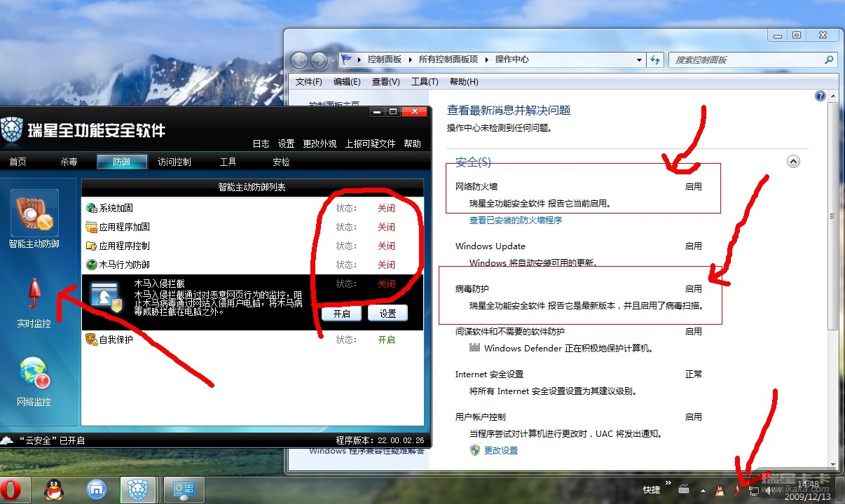Click 设置 button for 木马入侵拦截
The width and height of the screenshot is (845, 504).
387,314
